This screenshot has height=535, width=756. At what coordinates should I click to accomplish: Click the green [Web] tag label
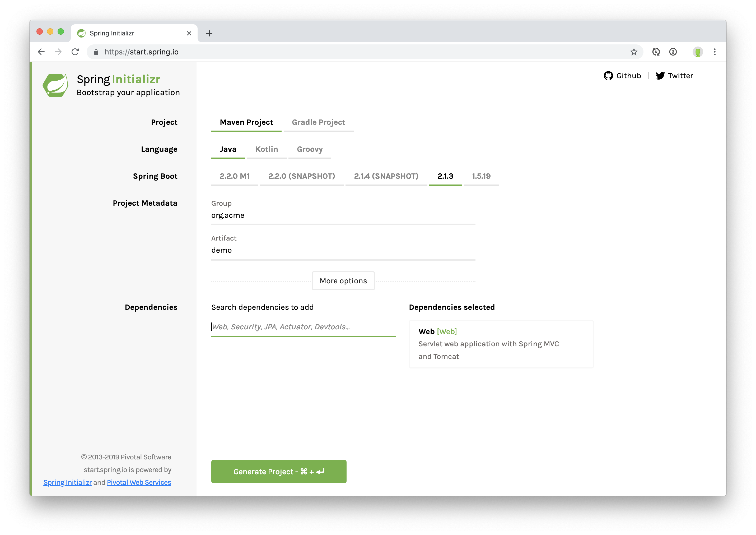(447, 332)
